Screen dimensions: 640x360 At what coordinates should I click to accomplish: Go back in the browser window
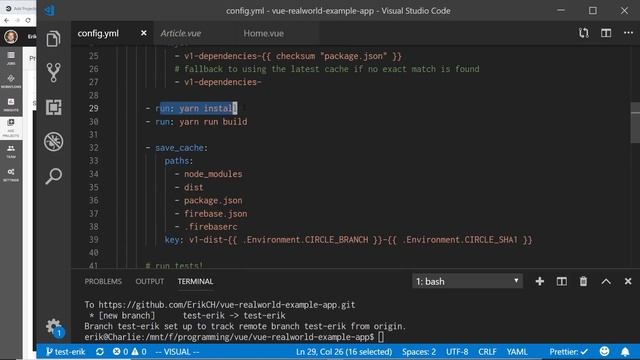click(7, 20)
